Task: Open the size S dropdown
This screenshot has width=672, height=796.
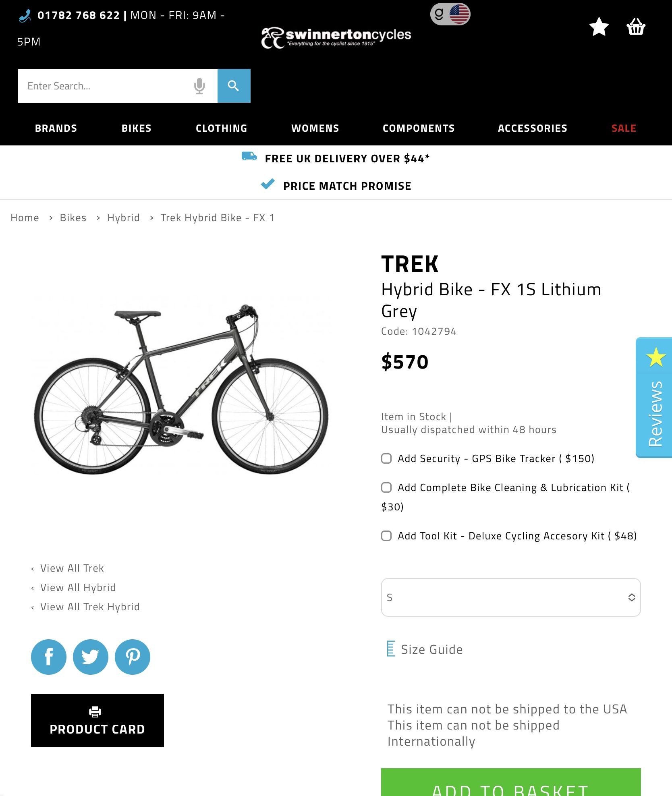Action: click(x=511, y=597)
